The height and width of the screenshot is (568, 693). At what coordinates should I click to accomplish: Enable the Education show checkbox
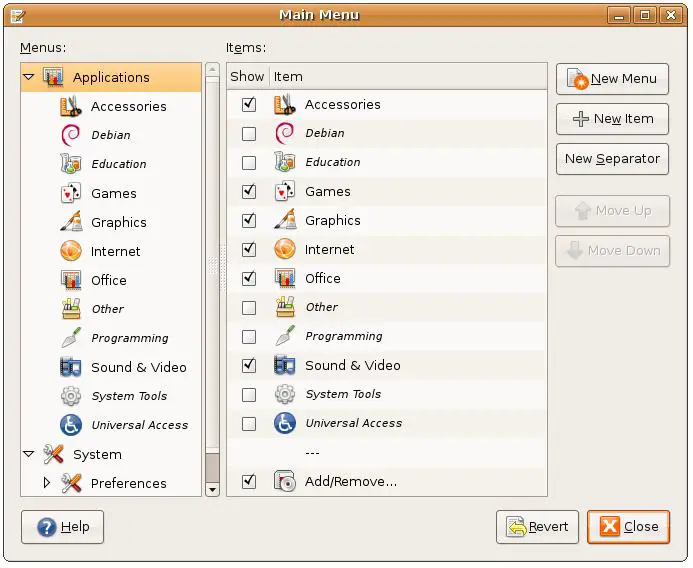(x=249, y=163)
